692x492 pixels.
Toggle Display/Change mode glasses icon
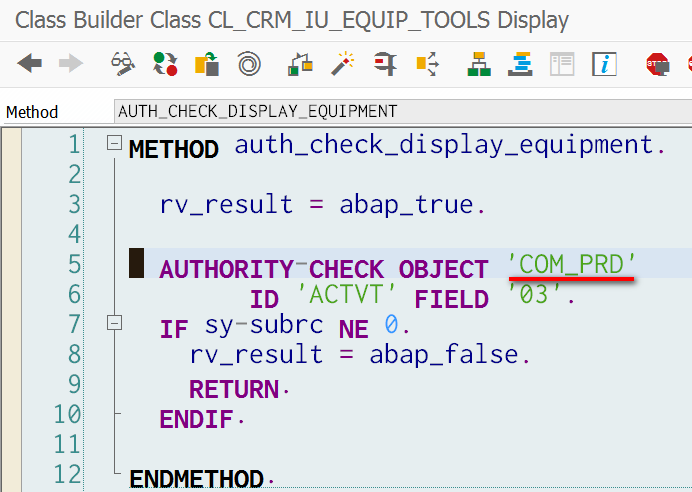tap(123, 64)
